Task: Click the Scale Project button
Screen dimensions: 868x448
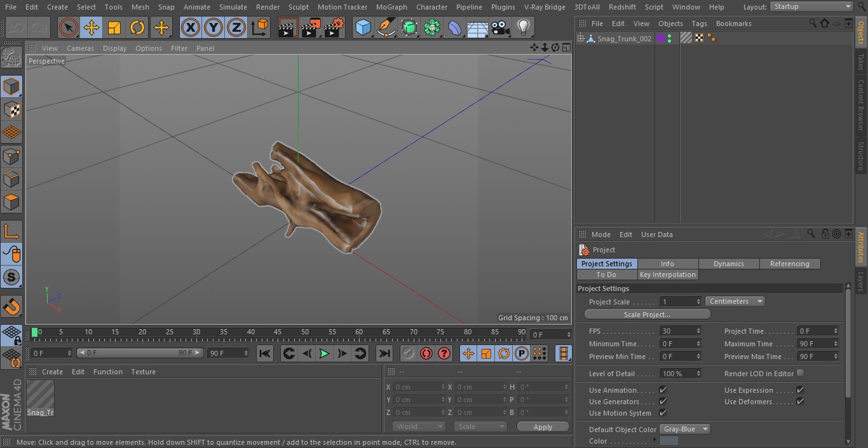Action: 647,315
